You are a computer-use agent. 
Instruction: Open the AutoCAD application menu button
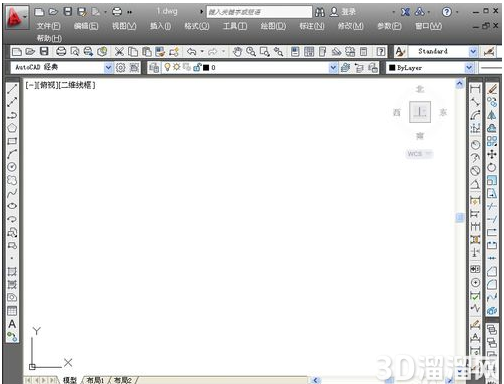click(x=16, y=18)
